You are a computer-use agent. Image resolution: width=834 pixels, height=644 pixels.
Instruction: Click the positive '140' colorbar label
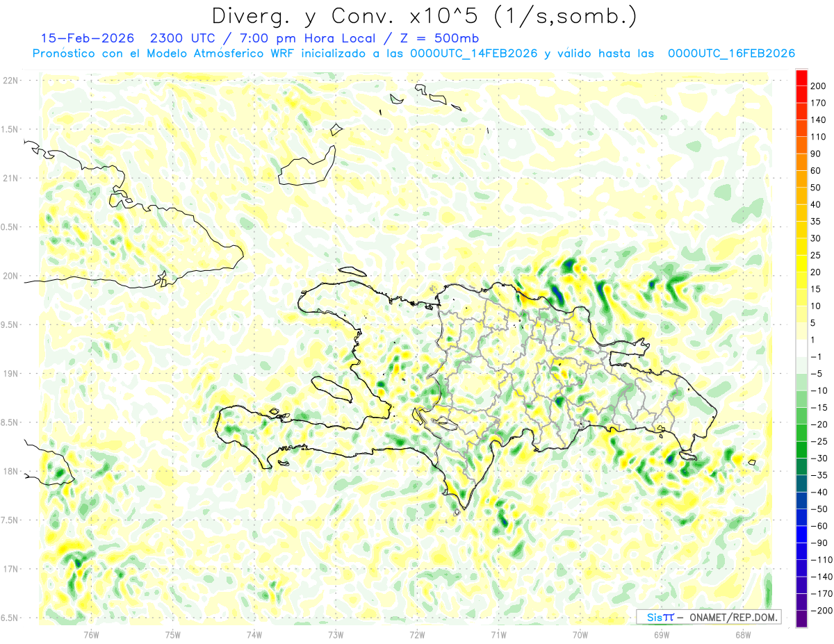tap(819, 120)
